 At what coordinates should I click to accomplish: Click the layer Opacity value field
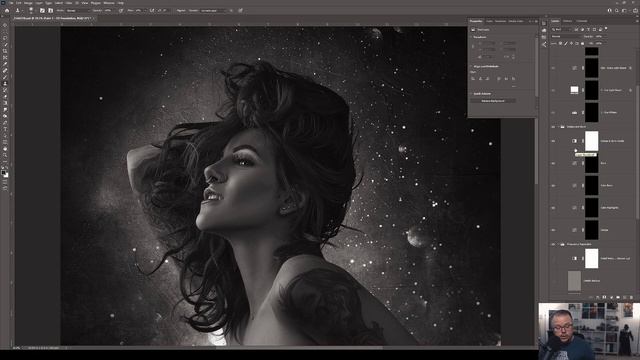click(599, 36)
